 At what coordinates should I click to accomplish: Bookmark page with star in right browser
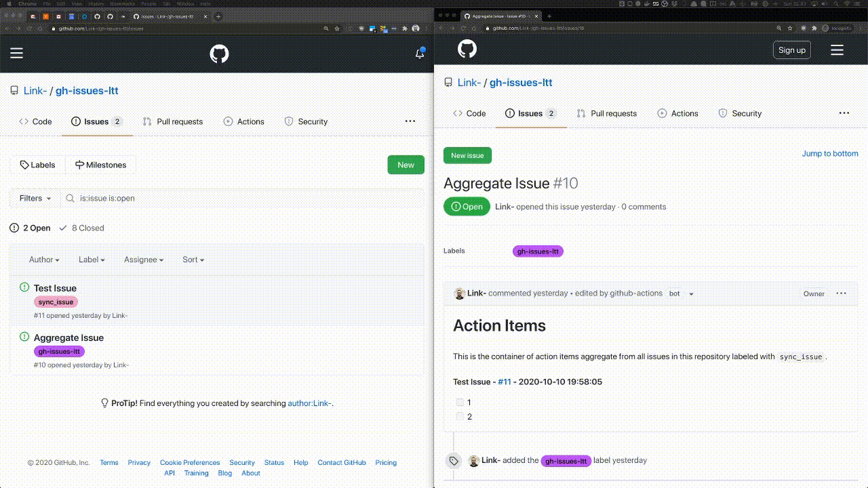pos(791,28)
